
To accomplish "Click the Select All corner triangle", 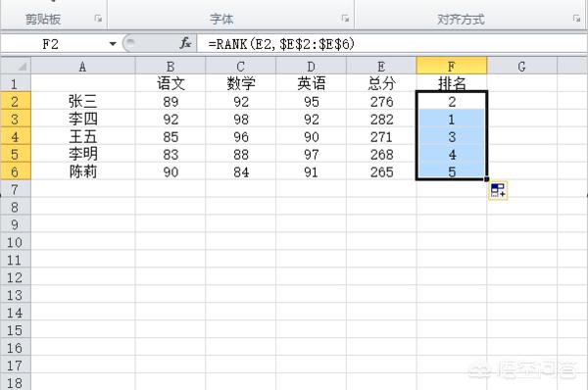I will tap(16, 66).
